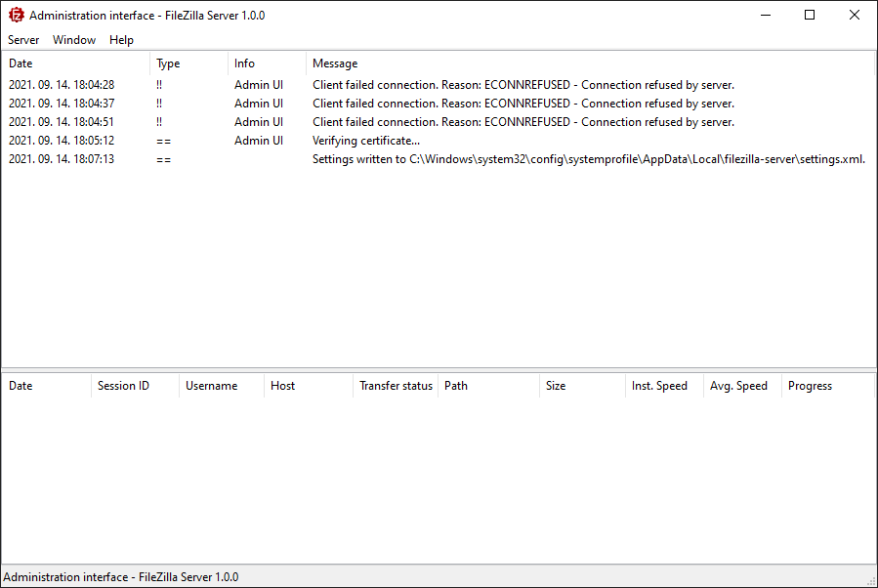Viewport: 878px width, 588px height.
Task: Click ECONNREFUSED message in 18:04:37 row
Action: click(523, 103)
